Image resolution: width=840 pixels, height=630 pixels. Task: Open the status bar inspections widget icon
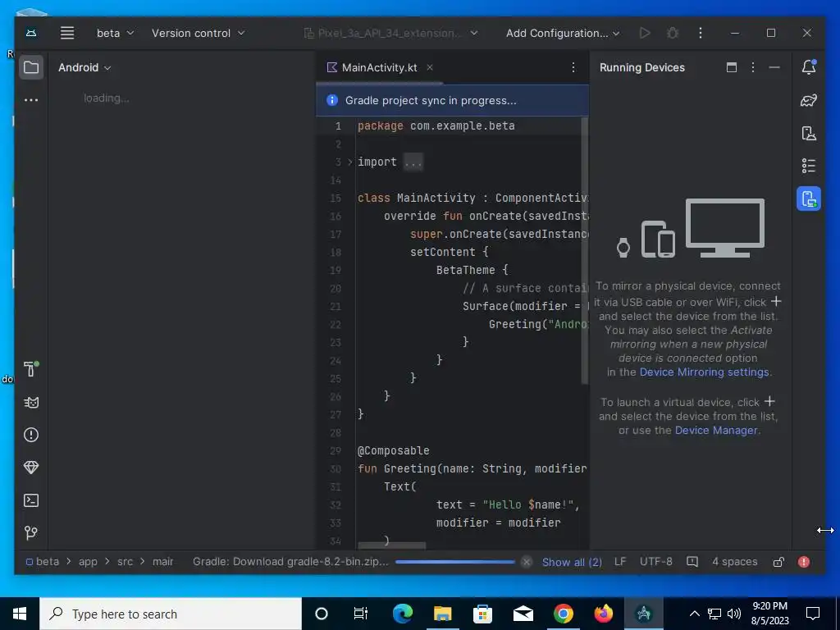[x=692, y=561]
